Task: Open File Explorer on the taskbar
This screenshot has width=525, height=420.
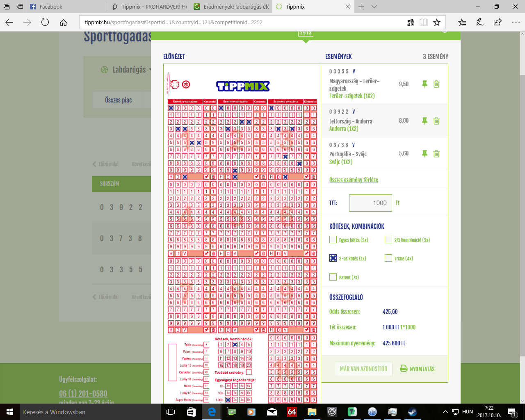Action: click(x=312, y=412)
